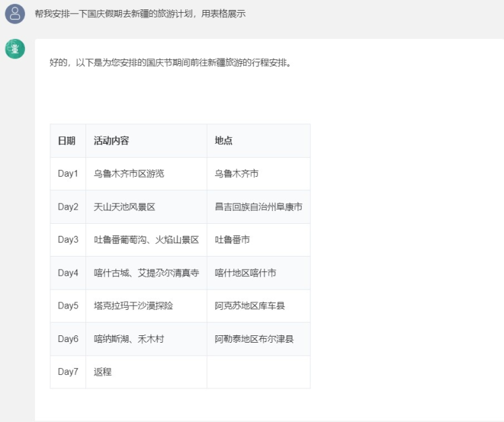Select the 'Day6' cell
The height and width of the screenshot is (422, 504).
coord(68,339)
